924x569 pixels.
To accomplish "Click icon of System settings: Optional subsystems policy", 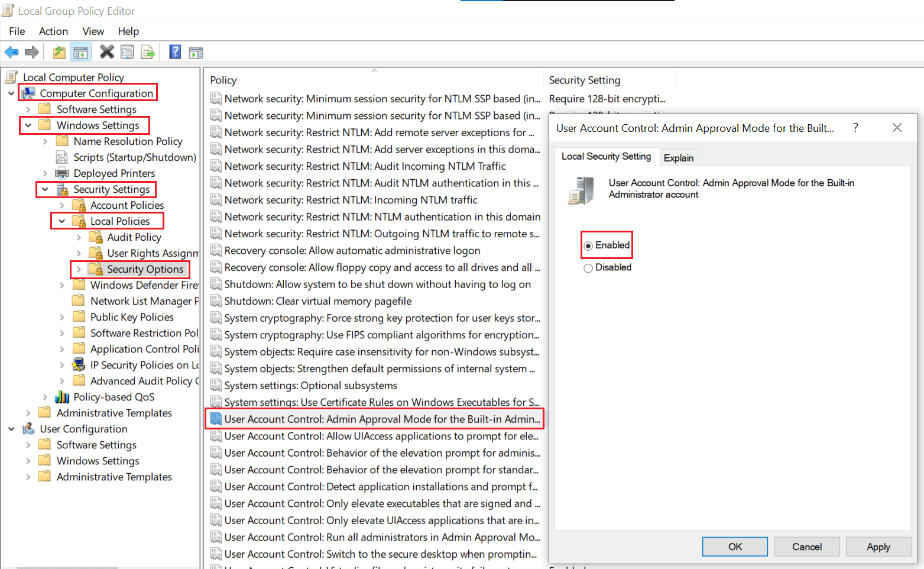I will [216, 386].
